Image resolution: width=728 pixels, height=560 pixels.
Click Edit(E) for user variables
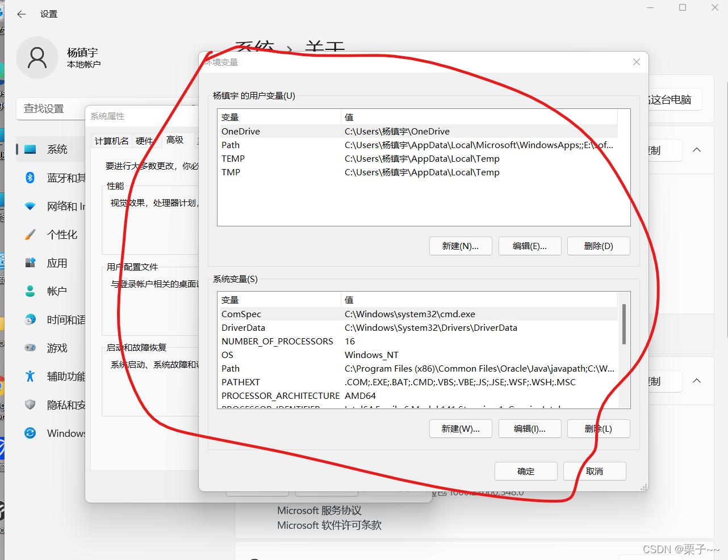530,246
